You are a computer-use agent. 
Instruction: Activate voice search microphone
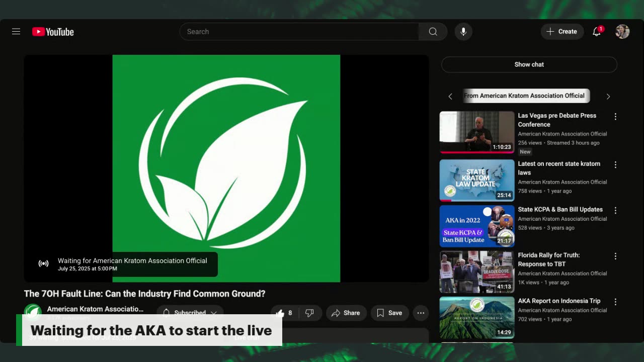pyautogui.click(x=463, y=32)
